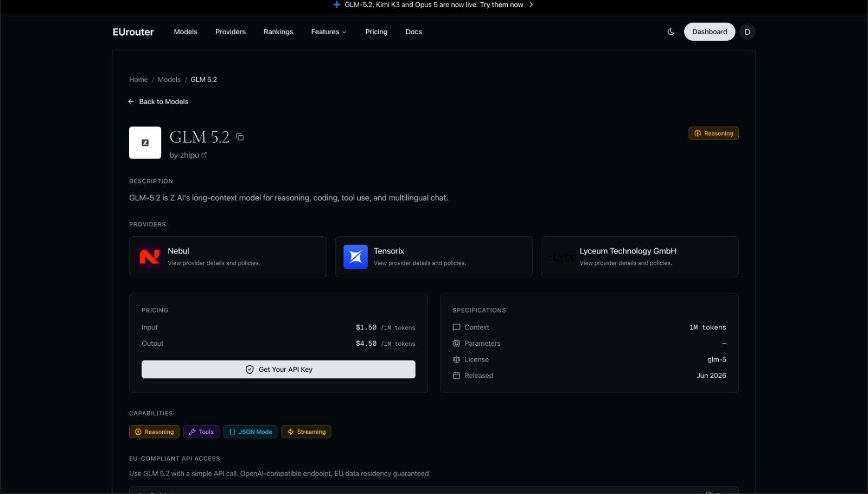The height and width of the screenshot is (494, 868).
Task: Click the back arrow icon beside Back to Models
Action: coord(131,102)
